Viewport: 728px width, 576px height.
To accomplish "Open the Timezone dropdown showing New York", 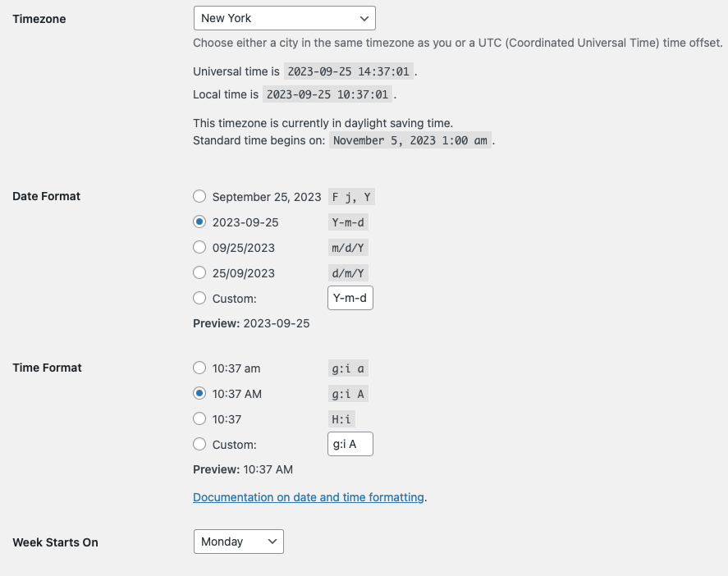I will tap(284, 18).
